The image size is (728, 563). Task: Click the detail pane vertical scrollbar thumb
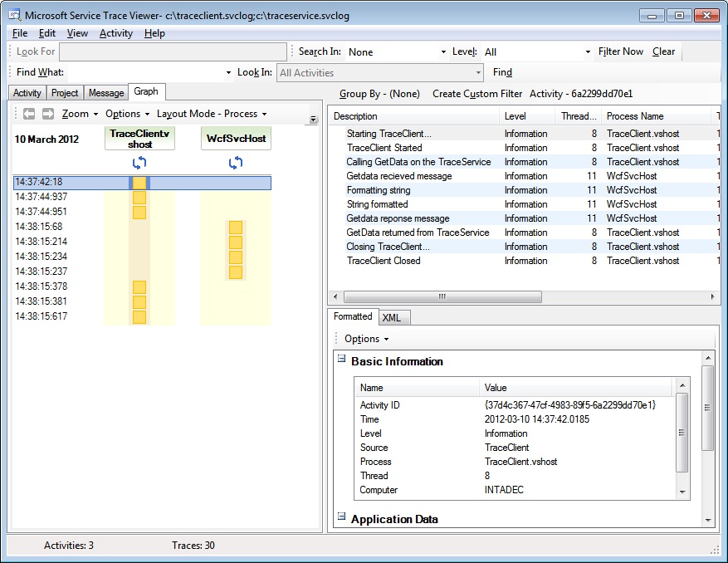pos(707,408)
